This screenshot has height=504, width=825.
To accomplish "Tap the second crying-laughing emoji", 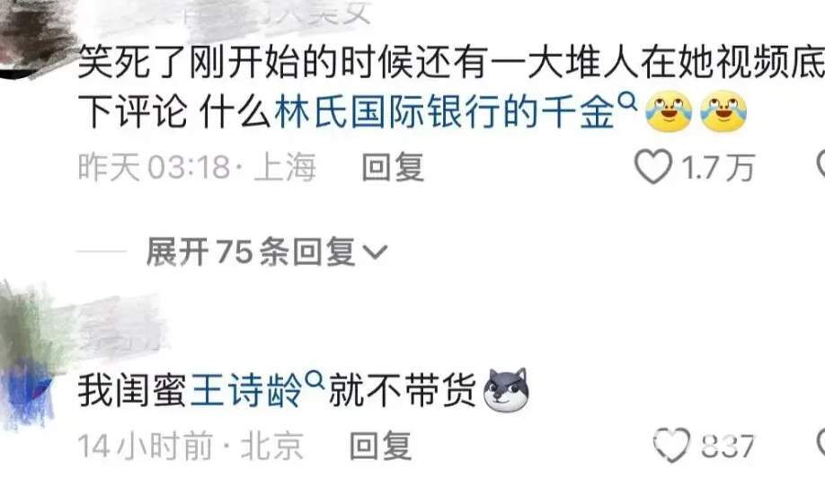I will tap(723, 111).
